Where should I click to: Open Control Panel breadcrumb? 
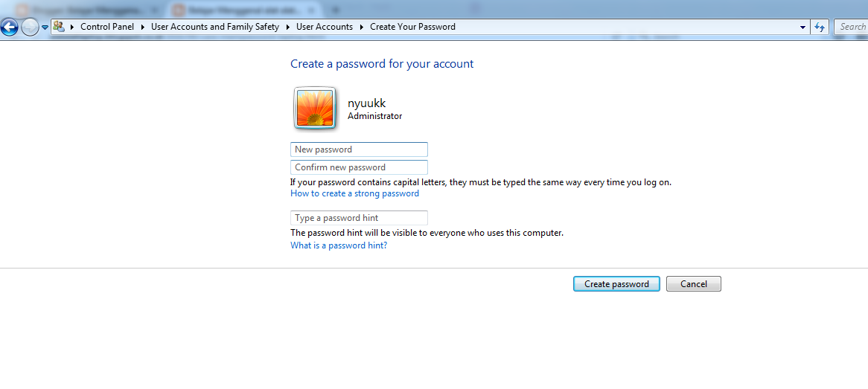(107, 27)
